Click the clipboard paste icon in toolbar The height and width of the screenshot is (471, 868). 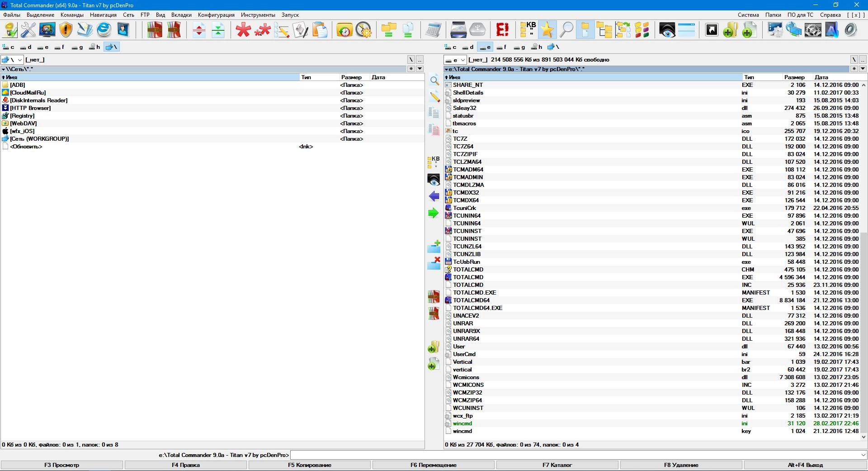[320, 30]
